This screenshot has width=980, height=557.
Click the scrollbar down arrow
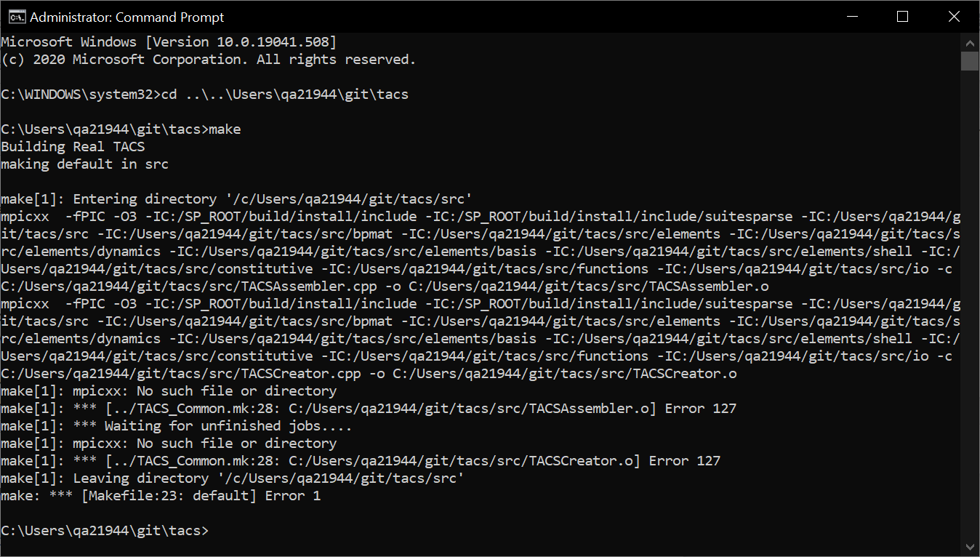pyautogui.click(x=970, y=546)
